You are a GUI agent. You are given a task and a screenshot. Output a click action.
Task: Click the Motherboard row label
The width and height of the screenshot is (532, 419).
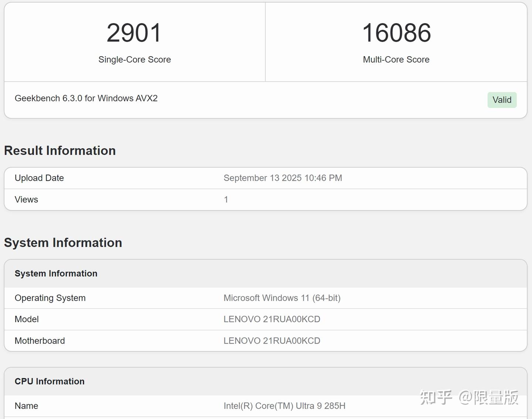40,341
